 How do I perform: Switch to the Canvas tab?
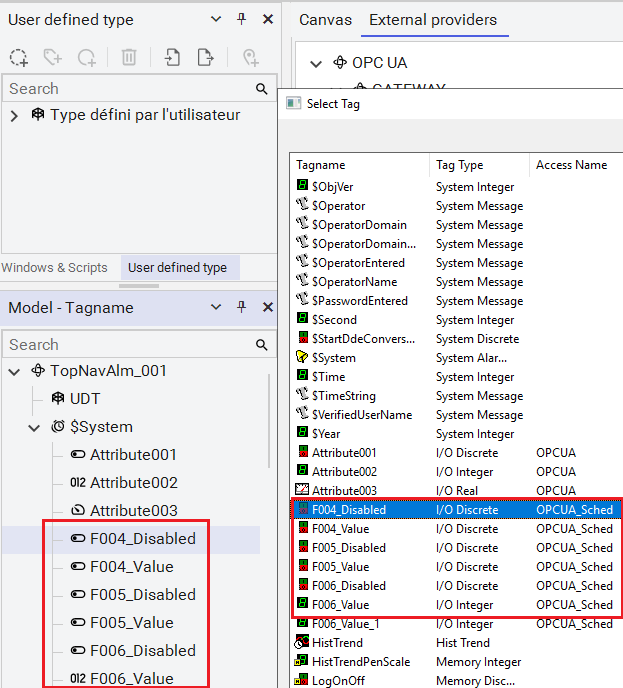325,19
